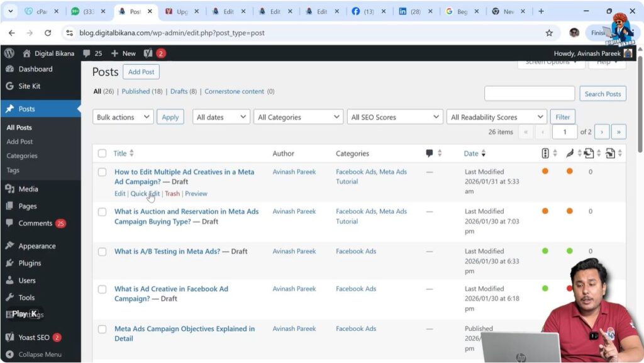The image size is (644, 363).
Task: Quick Edit the first draft post
Action: pos(145,193)
